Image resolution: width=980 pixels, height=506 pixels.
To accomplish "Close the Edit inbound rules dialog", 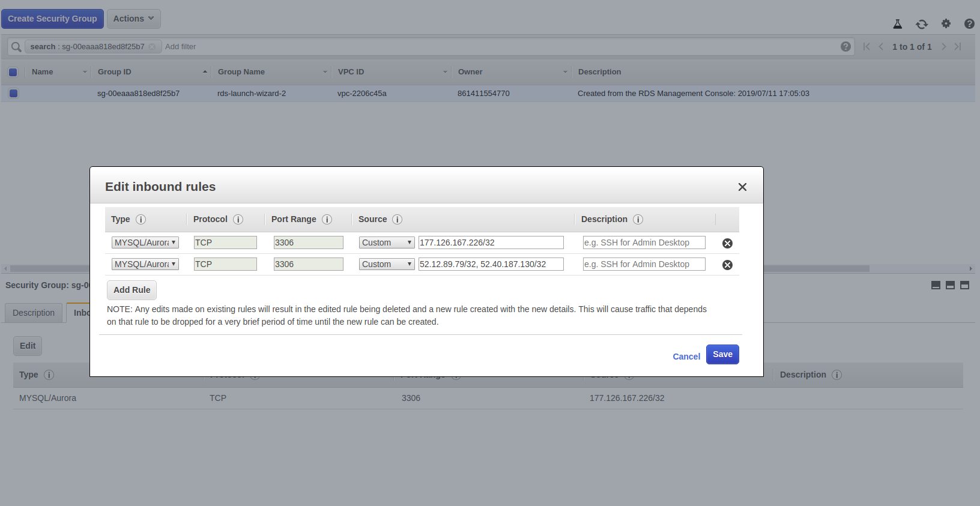I will coord(742,187).
